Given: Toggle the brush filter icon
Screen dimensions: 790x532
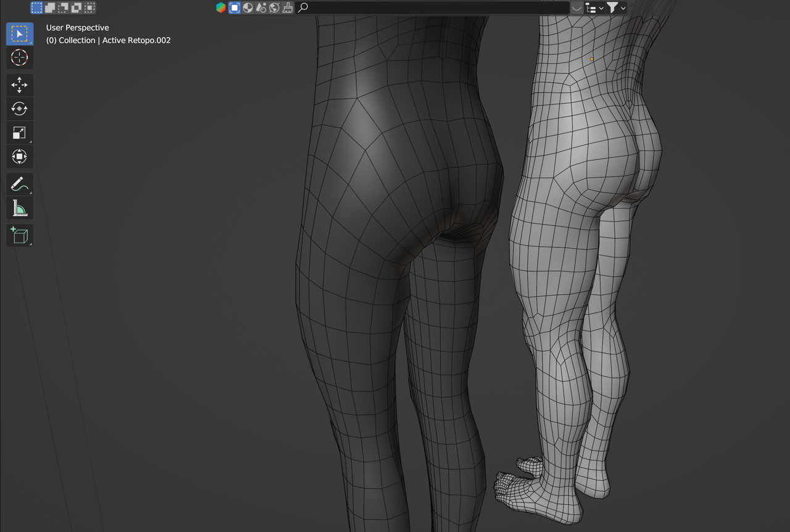Looking at the screenshot, I should 288,8.
